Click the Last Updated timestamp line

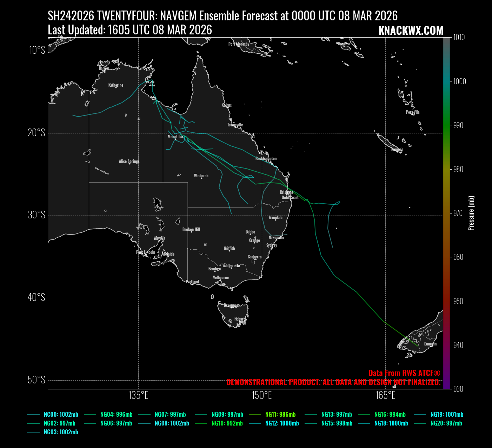pos(130,30)
